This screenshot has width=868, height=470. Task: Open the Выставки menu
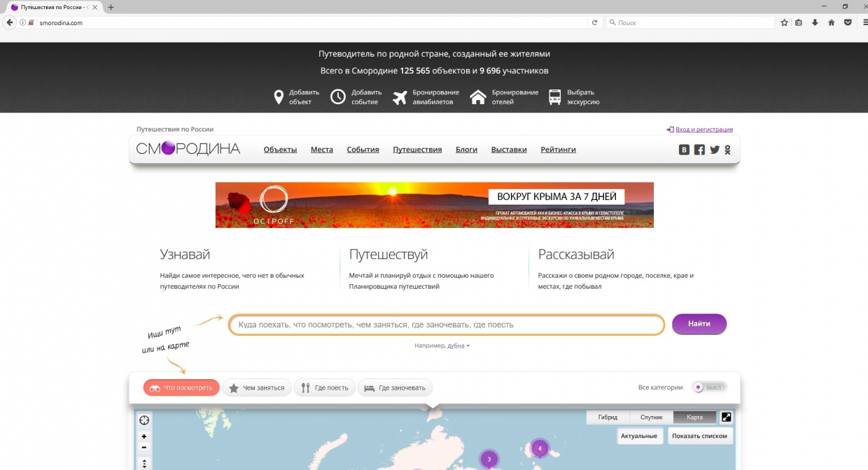(509, 150)
